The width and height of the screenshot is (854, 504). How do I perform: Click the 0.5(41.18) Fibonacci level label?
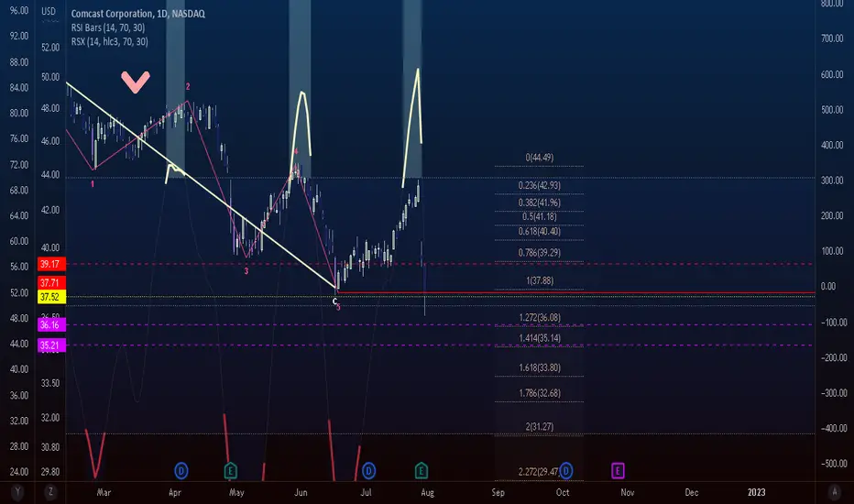(539, 216)
